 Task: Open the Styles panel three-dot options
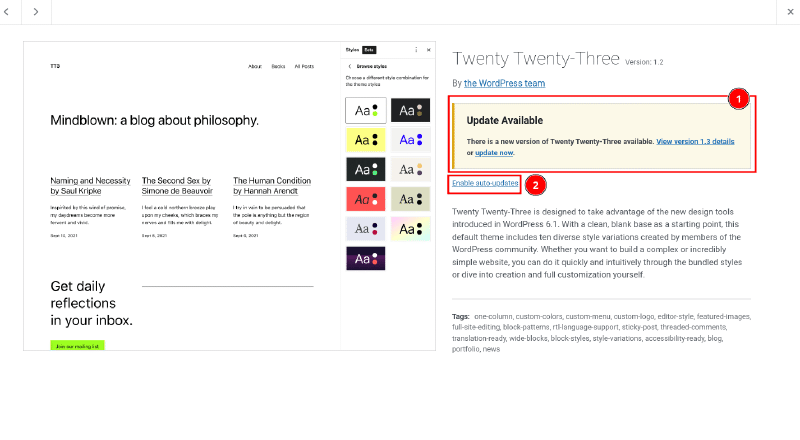point(416,49)
